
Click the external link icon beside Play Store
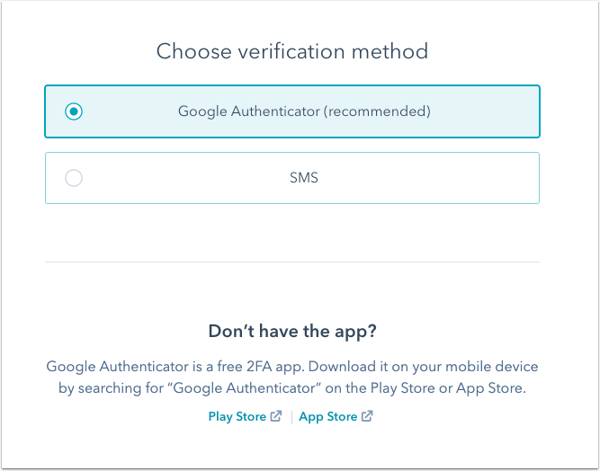(x=276, y=416)
